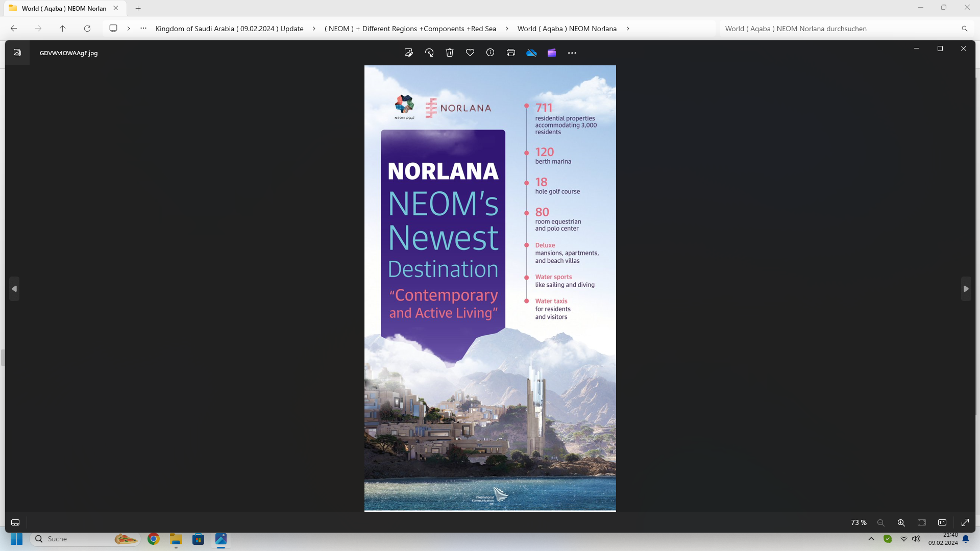
Task: Click the Fit to window icon
Action: click(922, 522)
